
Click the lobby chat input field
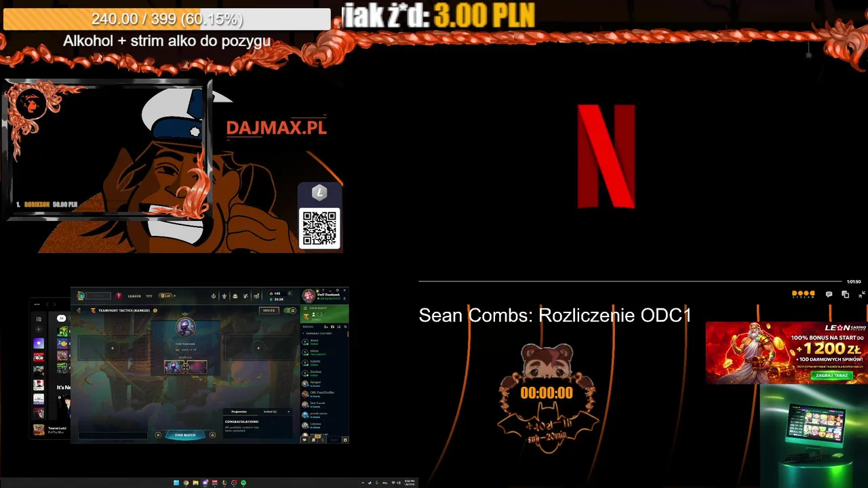click(x=113, y=436)
